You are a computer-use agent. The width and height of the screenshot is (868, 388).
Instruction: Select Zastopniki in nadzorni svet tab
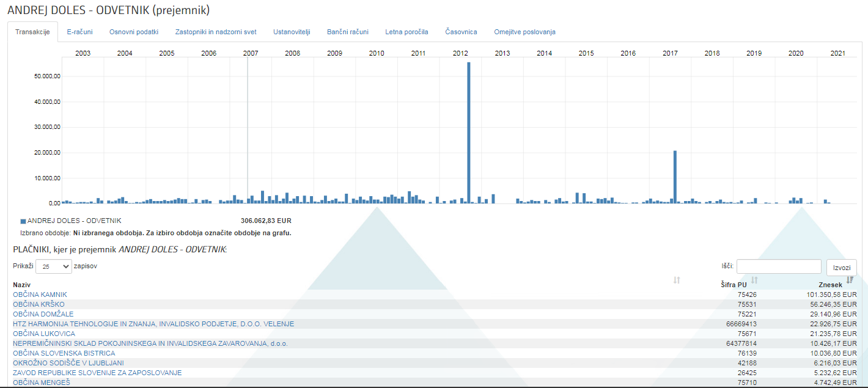pos(215,32)
